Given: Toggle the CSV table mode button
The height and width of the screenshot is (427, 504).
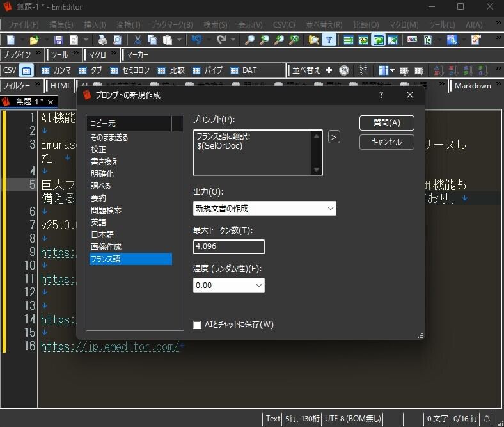Looking at the screenshot, I should [26, 70].
